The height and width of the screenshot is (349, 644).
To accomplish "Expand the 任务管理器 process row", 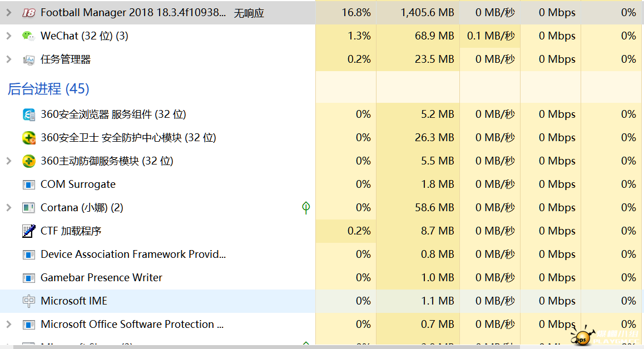I will click(x=8, y=59).
